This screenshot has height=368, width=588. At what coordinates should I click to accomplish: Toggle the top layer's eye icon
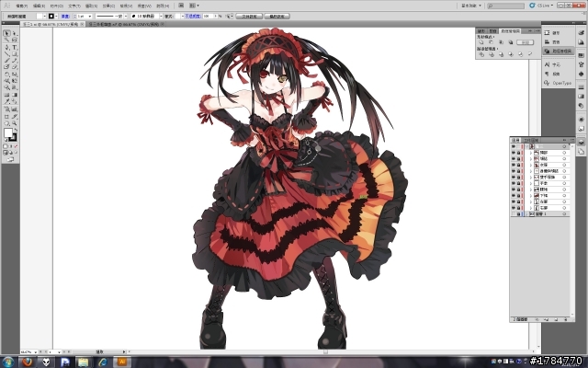pos(514,146)
